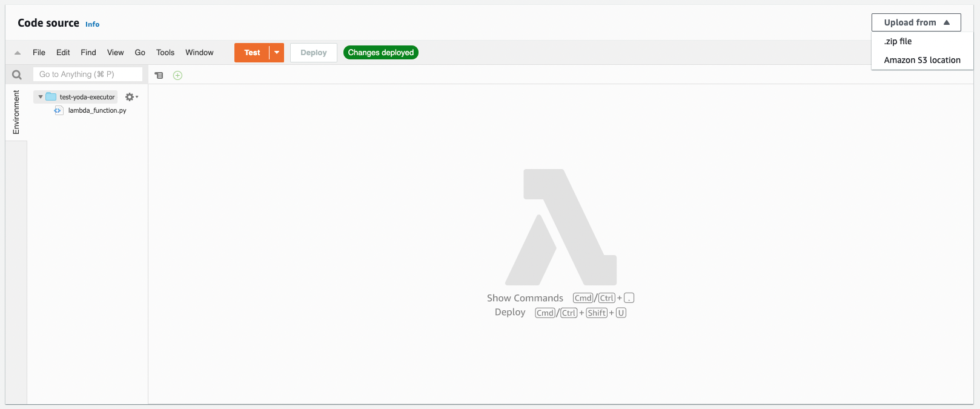The width and height of the screenshot is (980, 409).
Task: Choose Amazon S3 location upload option
Action: (922, 60)
